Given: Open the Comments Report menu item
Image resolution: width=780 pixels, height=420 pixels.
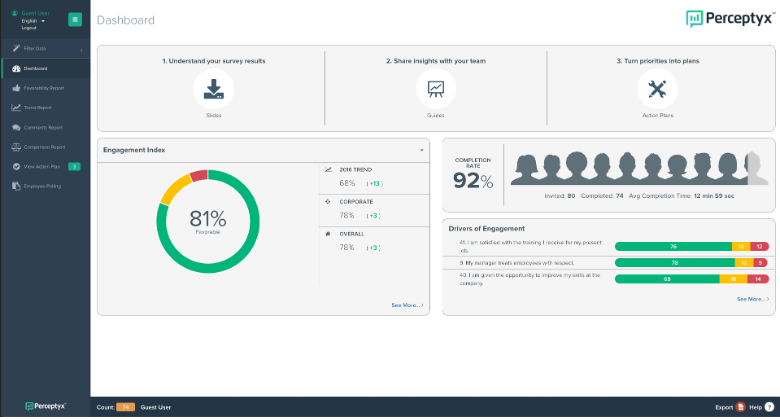Looking at the screenshot, I should [45, 127].
